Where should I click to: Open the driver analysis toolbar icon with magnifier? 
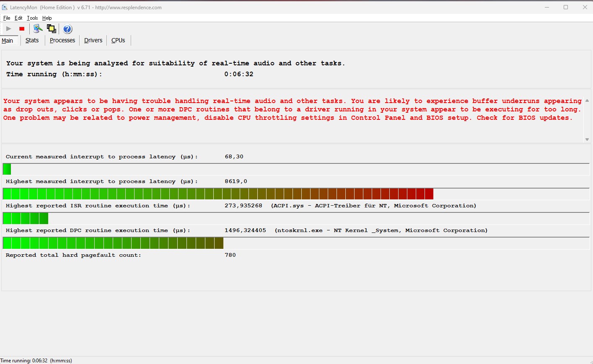pyautogui.click(x=38, y=29)
